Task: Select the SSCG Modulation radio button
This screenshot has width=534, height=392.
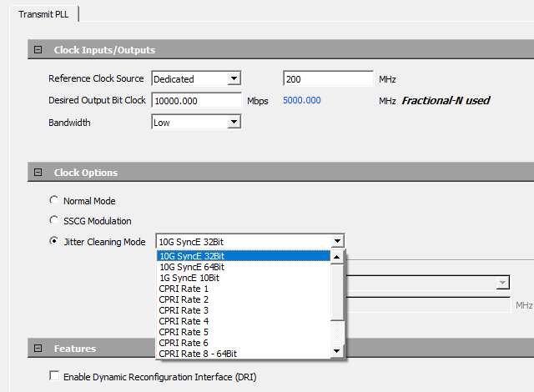Action: [54, 221]
